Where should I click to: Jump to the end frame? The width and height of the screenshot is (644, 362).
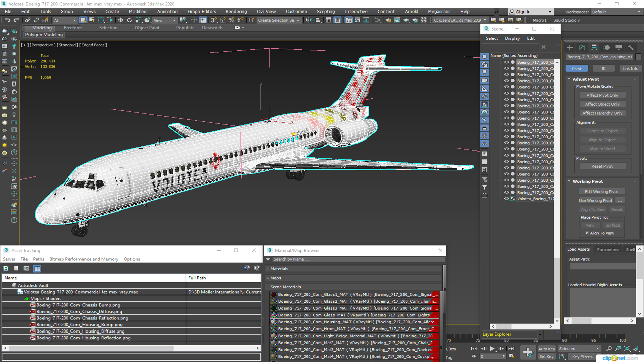(511, 349)
